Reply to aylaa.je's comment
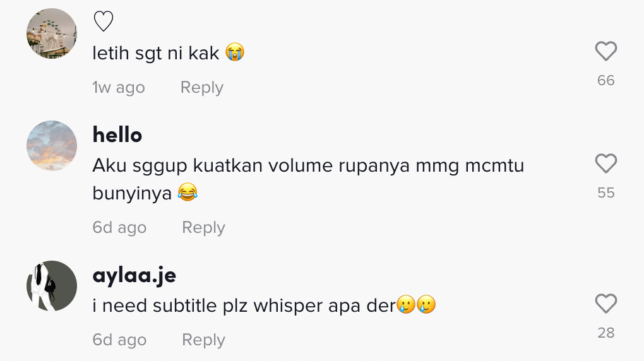This screenshot has height=361, width=644. tap(203, 340)
